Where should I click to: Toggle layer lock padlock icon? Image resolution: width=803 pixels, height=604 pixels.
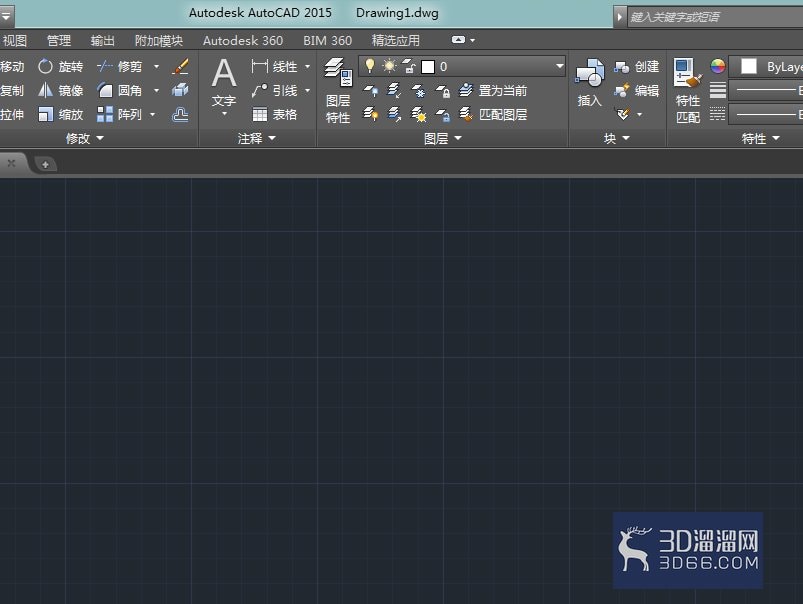[x=409, y=66]
